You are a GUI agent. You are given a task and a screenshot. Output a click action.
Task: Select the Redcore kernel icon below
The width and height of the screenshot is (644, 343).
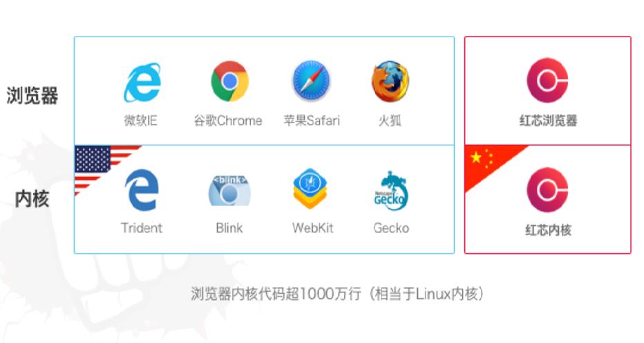click(x=547, y=190)
